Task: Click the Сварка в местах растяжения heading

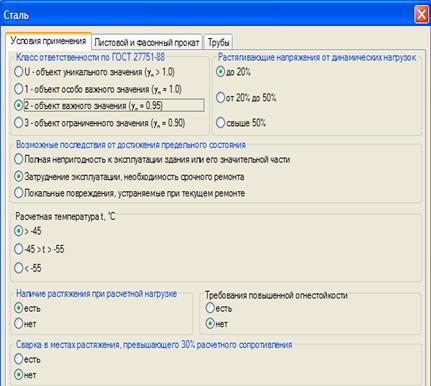Action: (x=154, y=345)
